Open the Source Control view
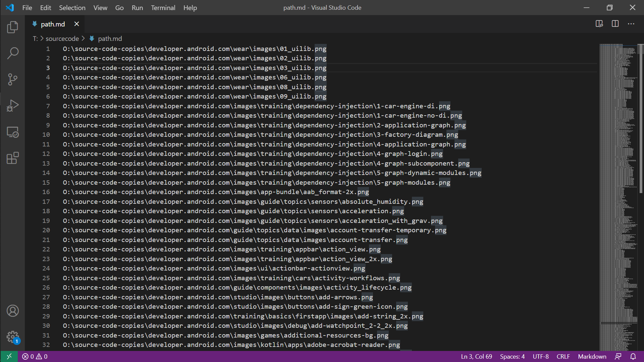 12,79
